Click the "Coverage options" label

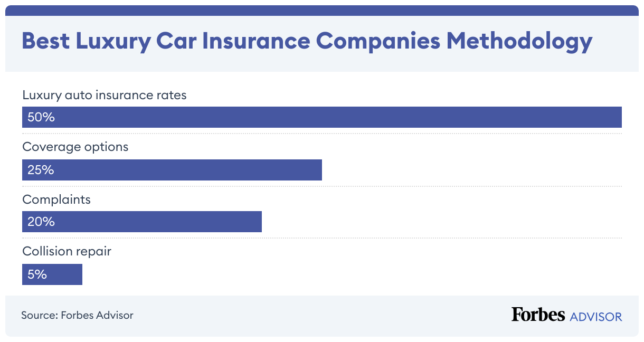75,147
